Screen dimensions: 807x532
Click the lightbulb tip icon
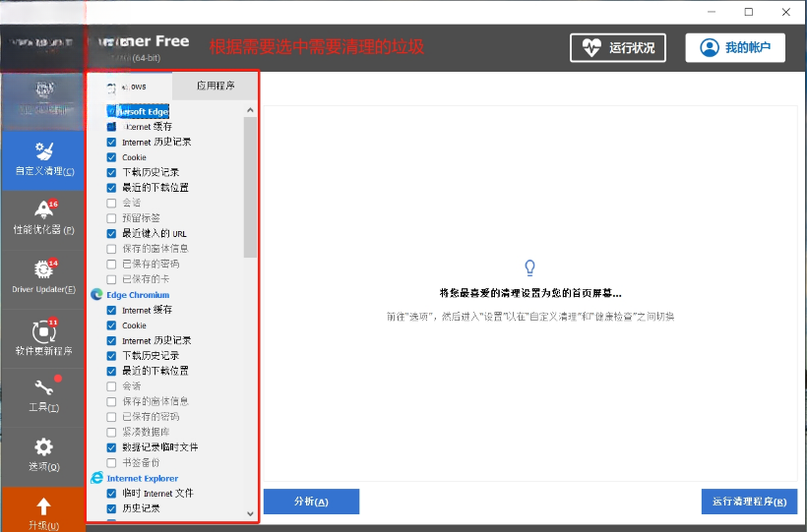click(529, 267)
